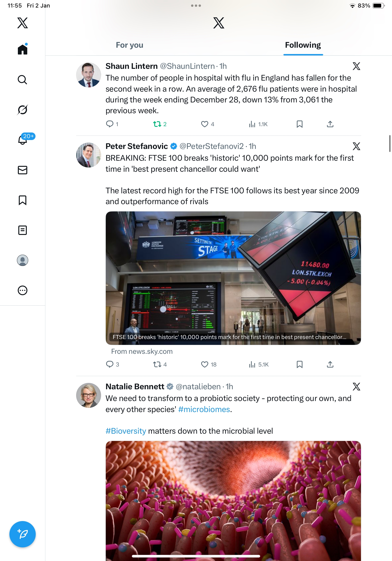The image size is (392, 561).
Task: Open the Search icon in sidebar
Action: tap(23, 80)
